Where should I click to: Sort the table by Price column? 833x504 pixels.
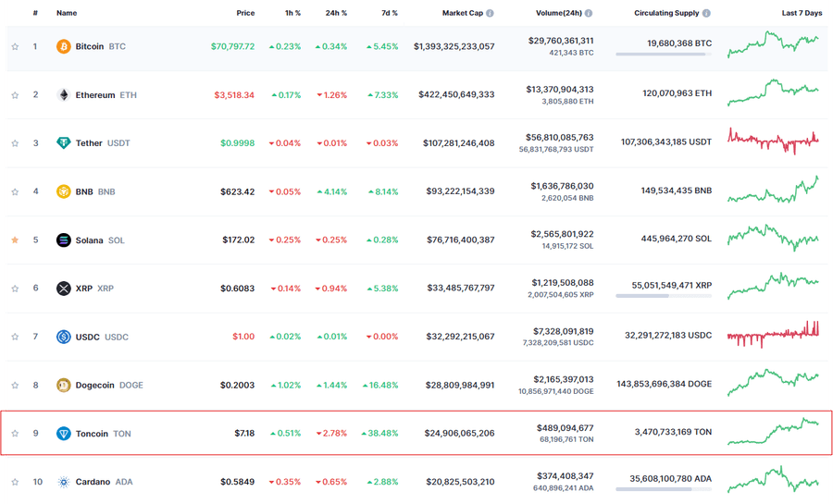pos(244,14)
